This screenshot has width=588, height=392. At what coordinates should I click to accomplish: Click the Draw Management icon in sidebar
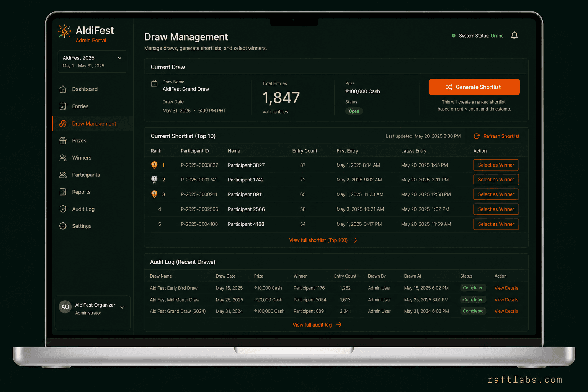[63, 124]
